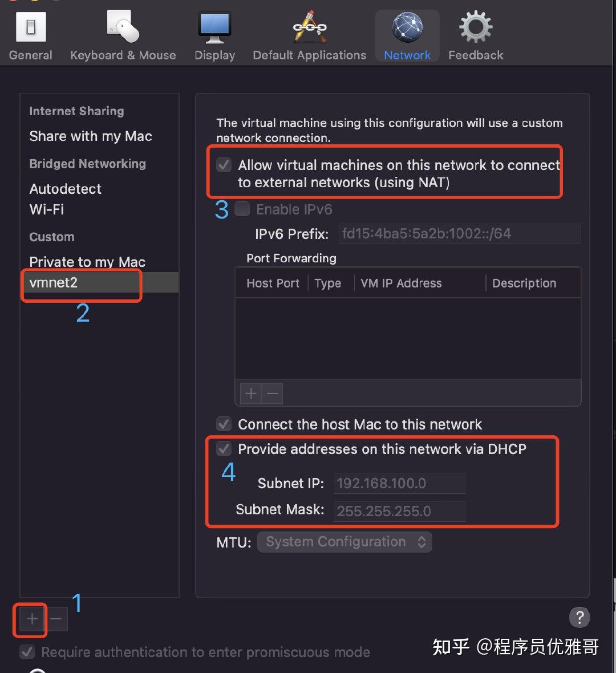Click the Subnet IP input field
Viewport: 616px width, 673px height.
(399, 483)
